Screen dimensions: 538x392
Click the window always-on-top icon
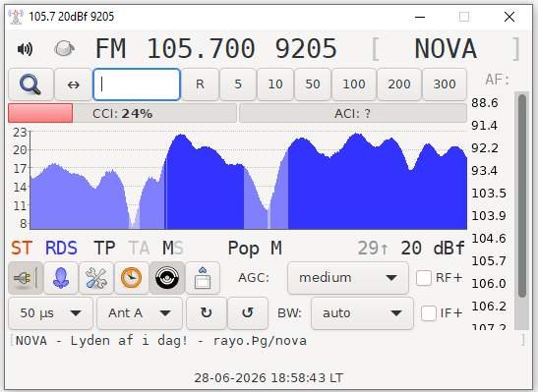203,278
